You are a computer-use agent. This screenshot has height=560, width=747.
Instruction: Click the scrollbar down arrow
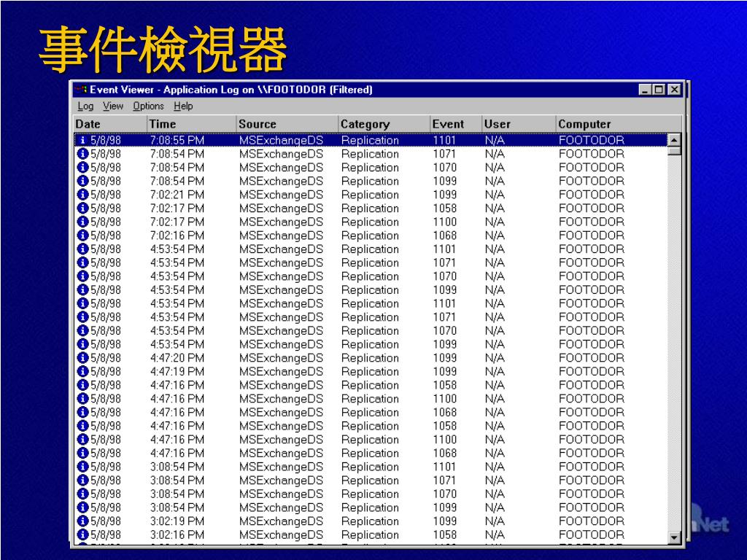pos(674,537)
